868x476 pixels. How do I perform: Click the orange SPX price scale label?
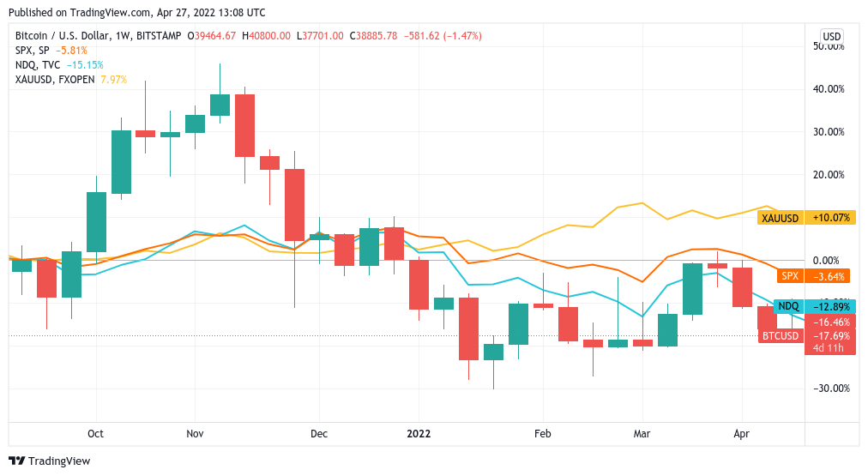pos(790,276)
